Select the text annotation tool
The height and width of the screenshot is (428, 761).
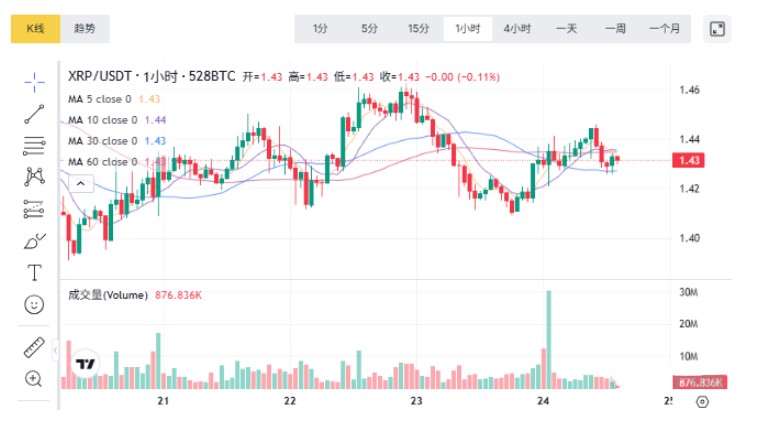pos(34,272)
